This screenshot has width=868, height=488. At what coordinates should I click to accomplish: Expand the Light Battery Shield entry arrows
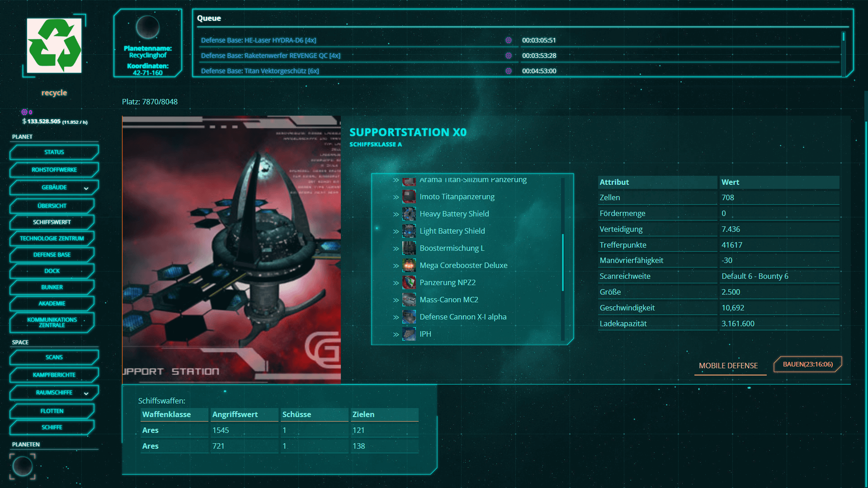pyautogui.click(x=396, y=231)
